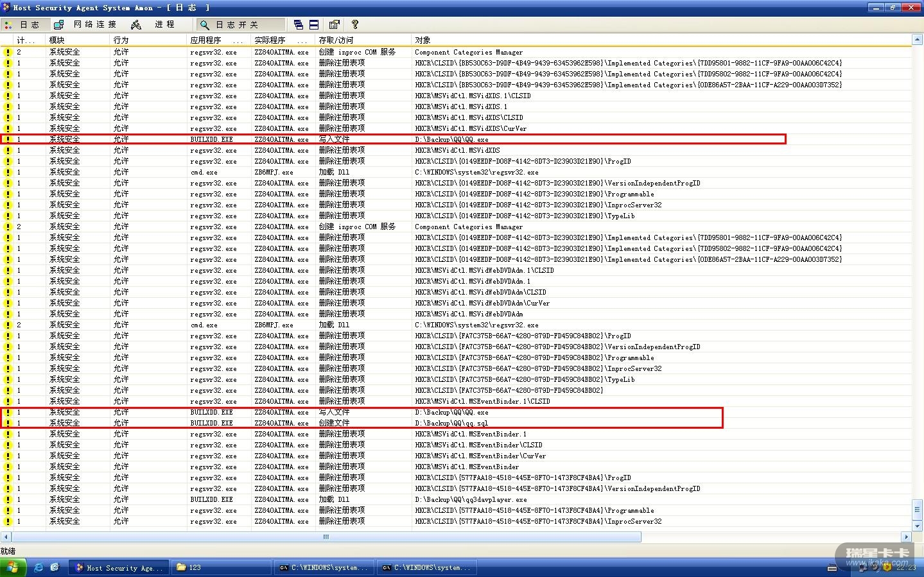The height and width of the screenshot is (577, 924).
Task: Open the 进程 process view
Action: tap(154, 24)
